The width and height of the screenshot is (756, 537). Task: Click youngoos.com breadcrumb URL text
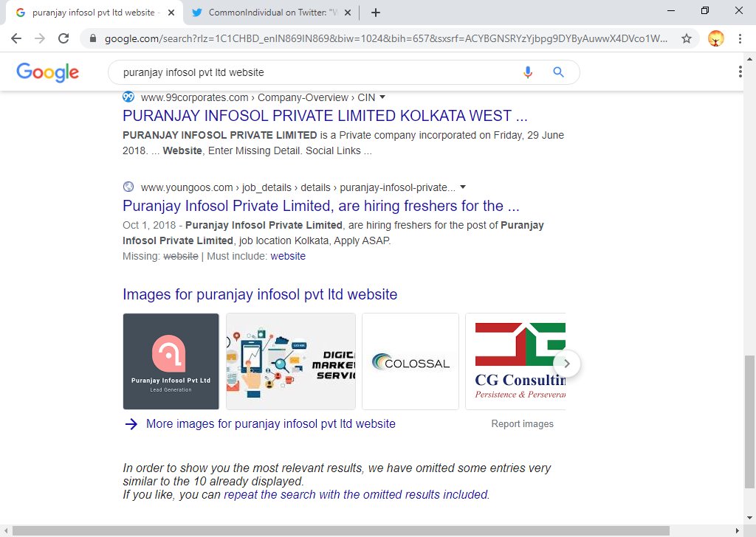[x=298, y=187]
